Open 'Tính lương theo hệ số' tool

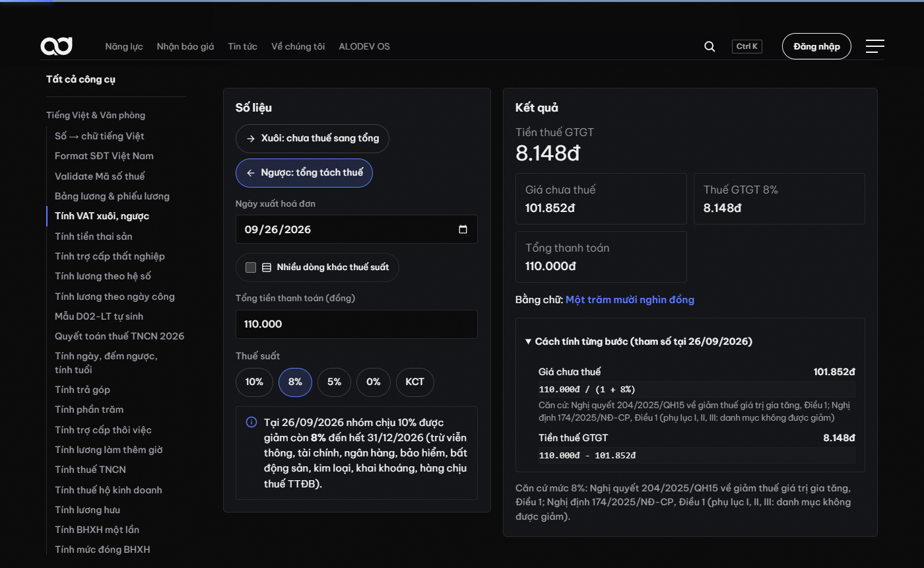coord(103,276)
